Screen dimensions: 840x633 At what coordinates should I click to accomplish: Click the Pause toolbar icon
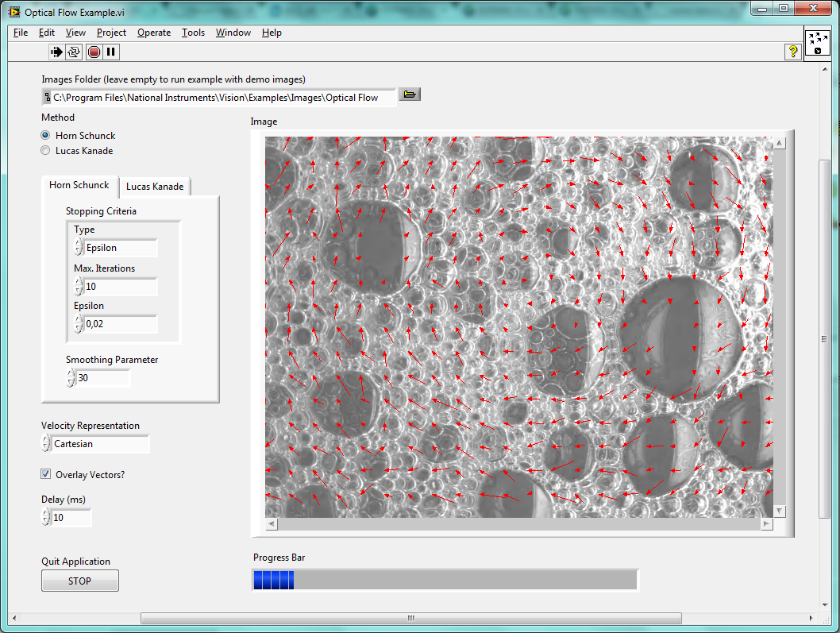[111, 52]
